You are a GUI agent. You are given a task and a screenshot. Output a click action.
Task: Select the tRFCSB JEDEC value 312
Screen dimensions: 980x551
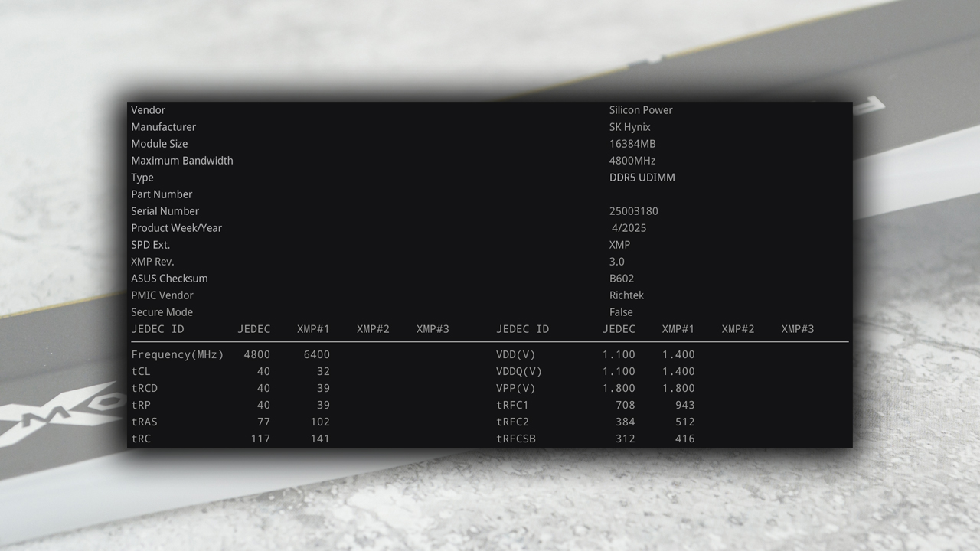tap(625, 439)
